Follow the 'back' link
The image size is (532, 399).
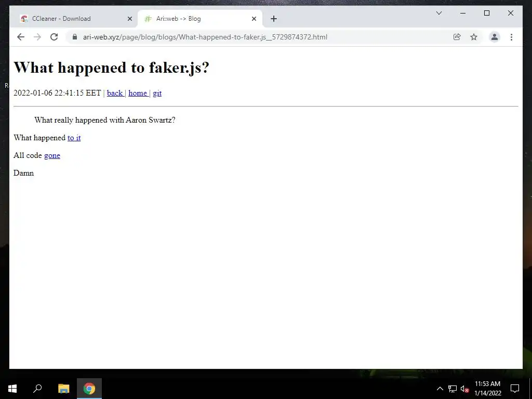[x=115, y=93]
